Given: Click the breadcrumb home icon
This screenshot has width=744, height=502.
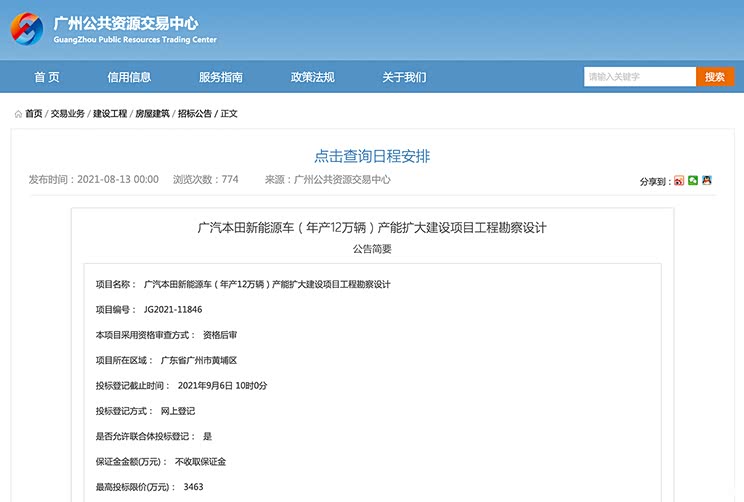Looking at the screenshot, I should point(18,114).
